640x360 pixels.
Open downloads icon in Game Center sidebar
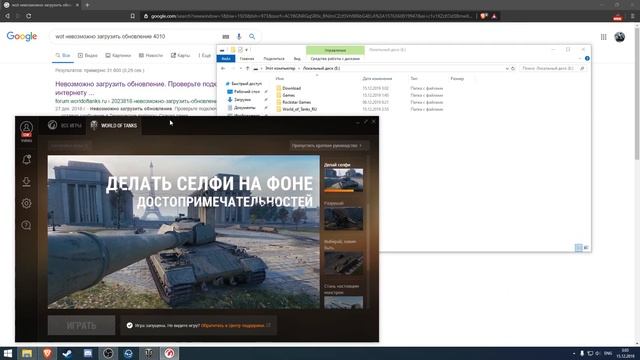[x=26, y=182]
